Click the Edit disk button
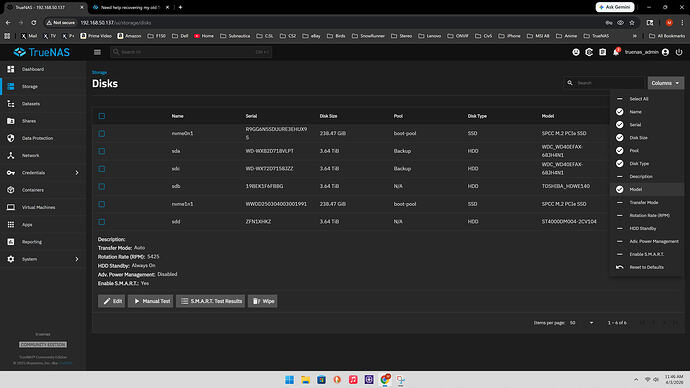 pyautogui.click(x=112, y=301)
